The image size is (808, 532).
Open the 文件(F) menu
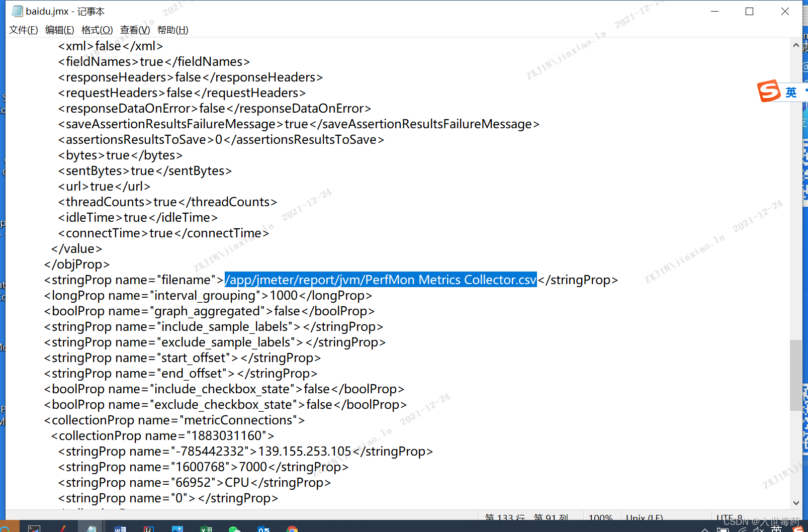24,30
